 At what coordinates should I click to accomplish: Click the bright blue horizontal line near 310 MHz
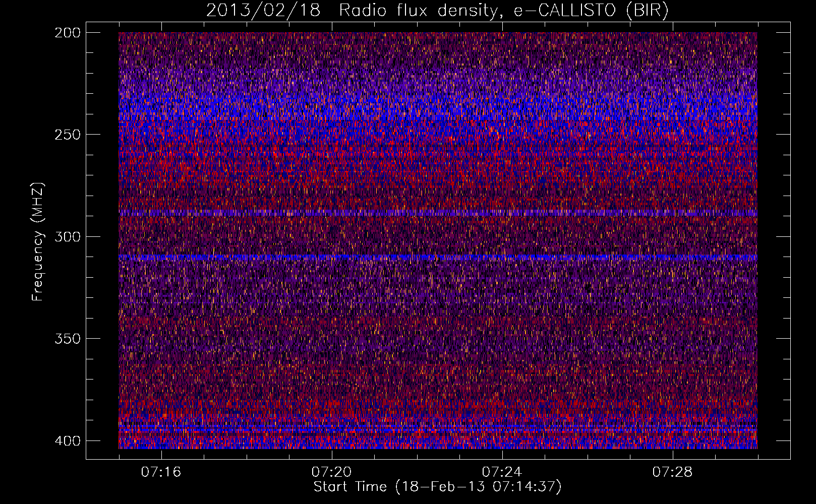coord(438,258)
